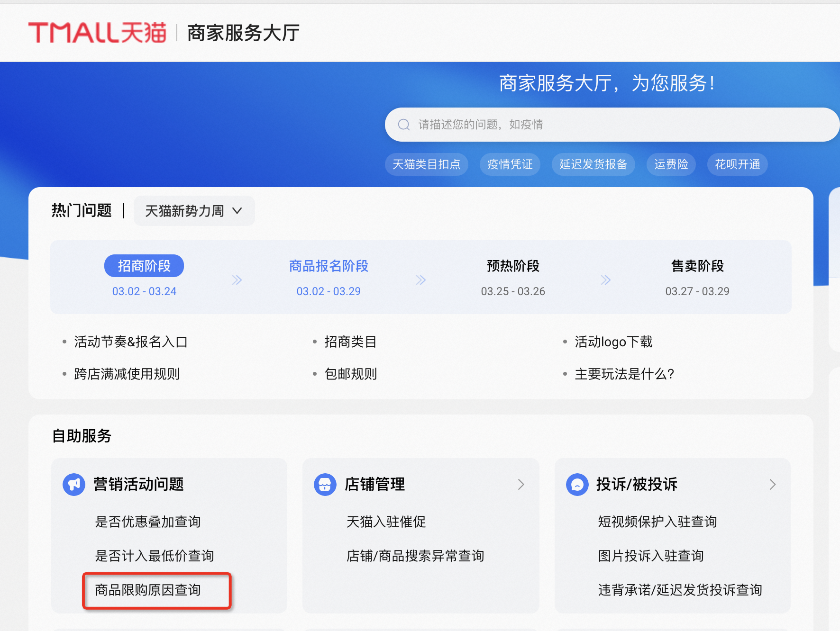
Task: Expand 店铺管理 with its chevron arrow
Action: [521, 484]
